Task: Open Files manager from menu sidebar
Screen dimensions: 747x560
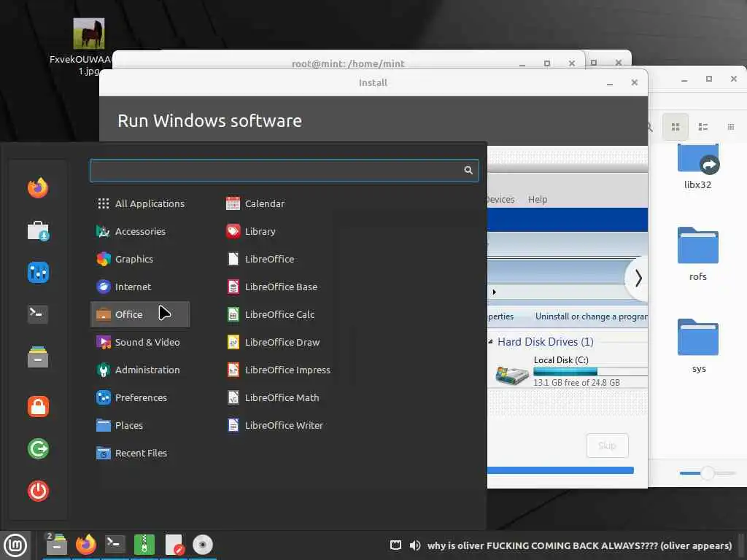Action: (x=38, y=357)
